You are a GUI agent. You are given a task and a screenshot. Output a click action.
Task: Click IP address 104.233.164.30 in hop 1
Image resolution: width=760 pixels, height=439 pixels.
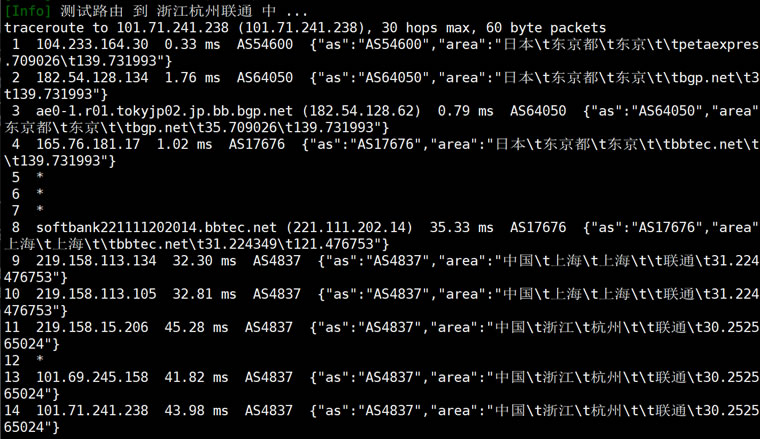tap(92, 44)
